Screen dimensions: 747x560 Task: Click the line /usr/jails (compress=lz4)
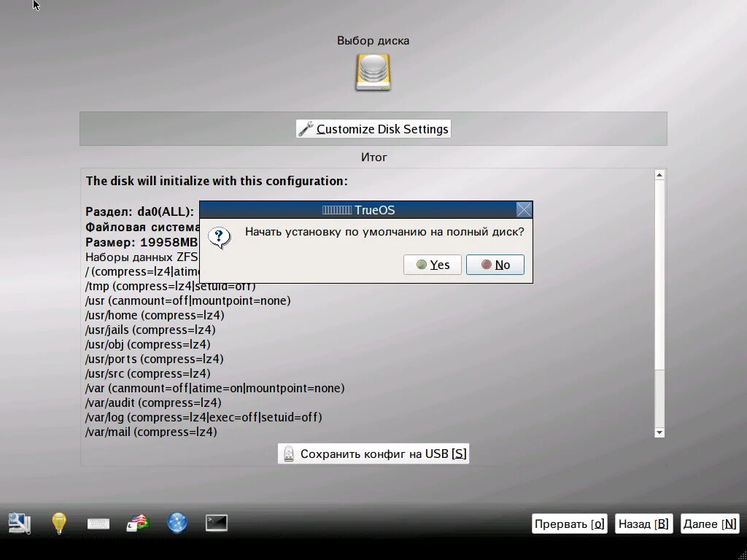150,330
